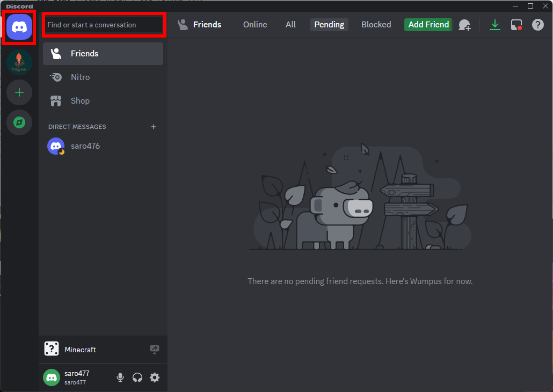Open the squid-logo server in sidebar
The height and width of the screenshot is (392, 553).
19,62
